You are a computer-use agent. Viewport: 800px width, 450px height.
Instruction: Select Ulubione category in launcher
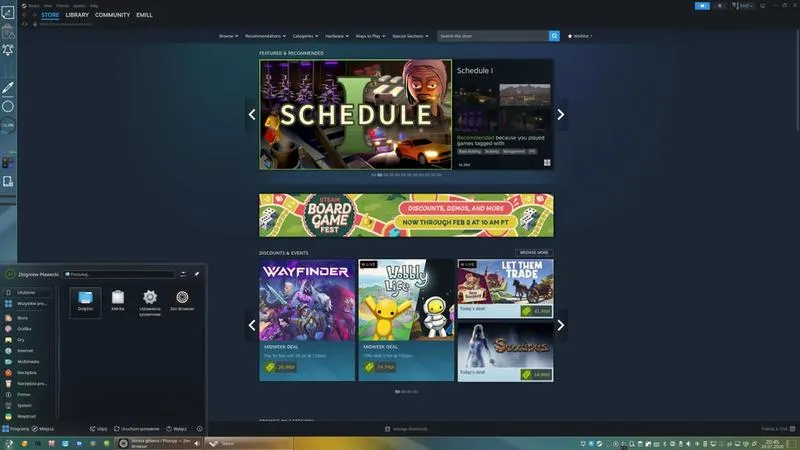(x=27, y=292)
